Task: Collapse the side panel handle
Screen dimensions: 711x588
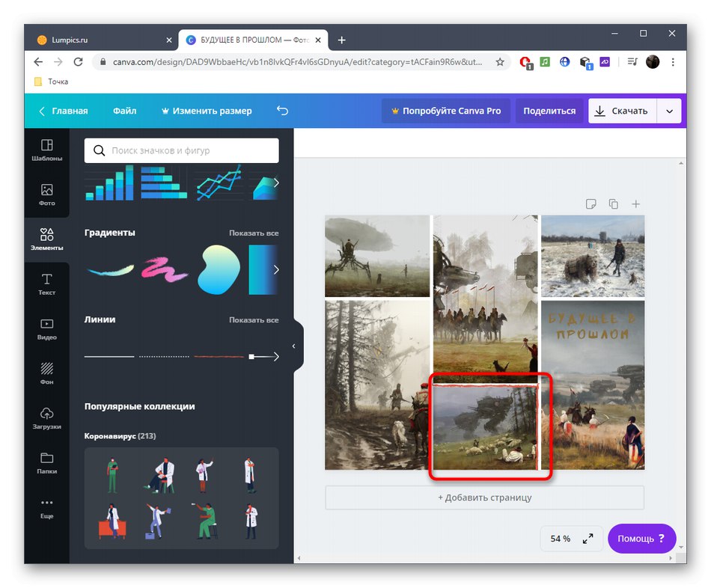Action: pos(294,346)
